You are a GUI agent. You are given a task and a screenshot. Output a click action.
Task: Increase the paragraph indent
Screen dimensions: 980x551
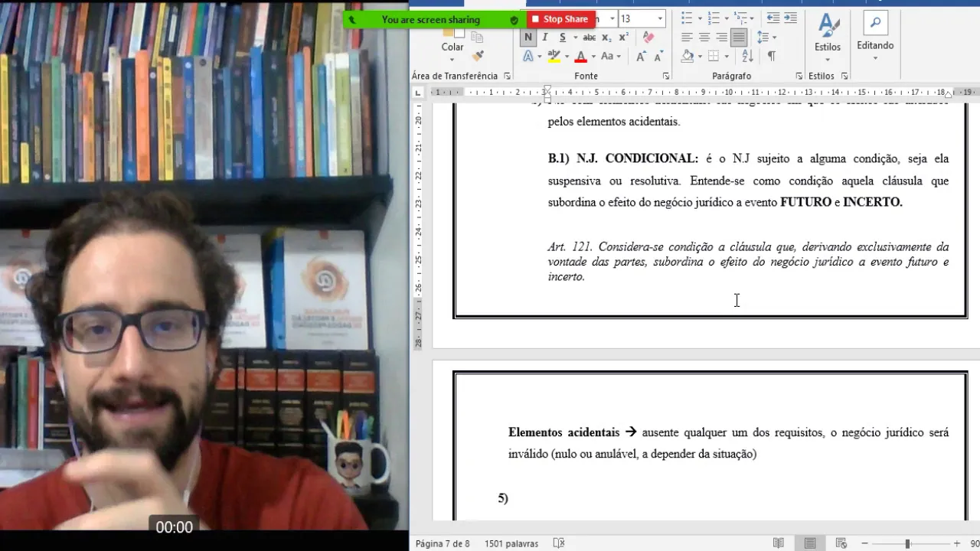point(791,18)
